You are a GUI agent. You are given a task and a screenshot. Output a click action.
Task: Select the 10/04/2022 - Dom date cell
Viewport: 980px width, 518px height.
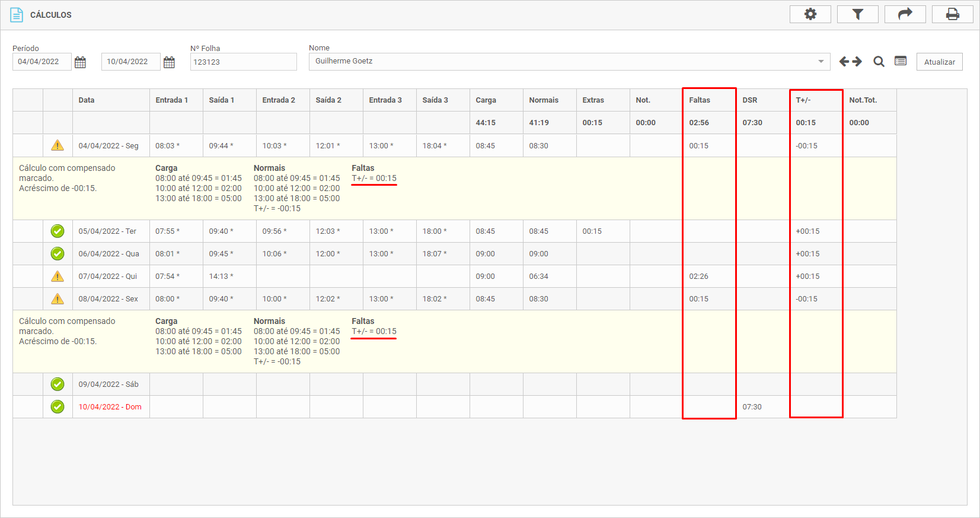110,407
